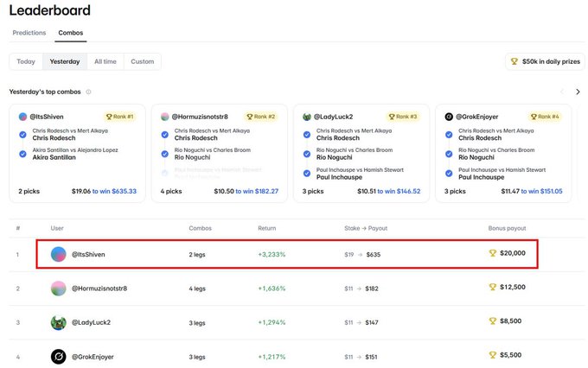
Task: Open the @LadyLuck2 profile in the leaderboard table
Action: tap(91, 322)
